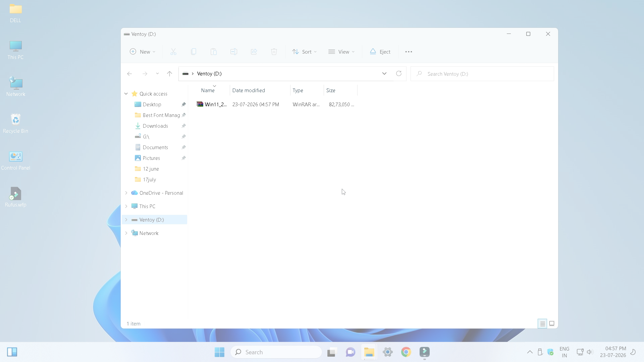Go up one folder level
The image size is (644, 362).
(169, 74)
